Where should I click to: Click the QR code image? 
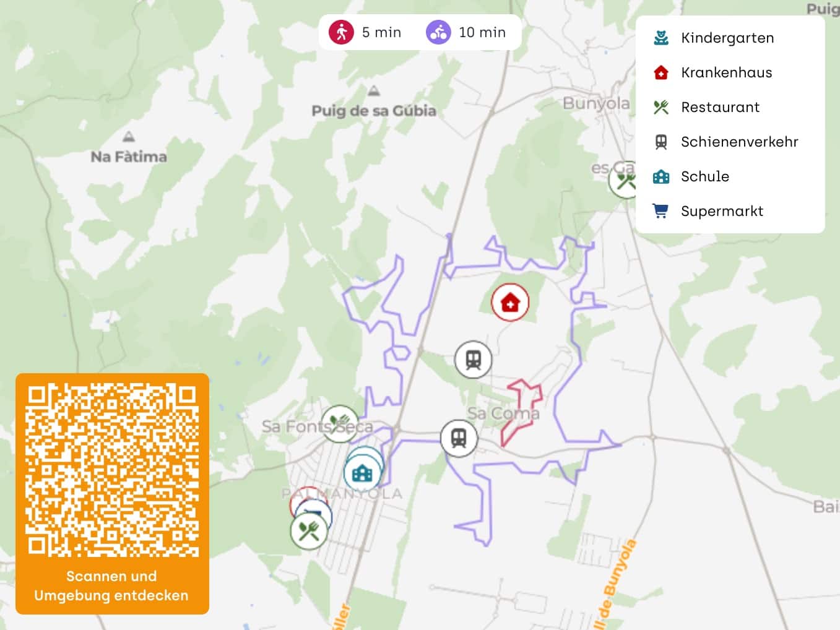click(112, 470)
